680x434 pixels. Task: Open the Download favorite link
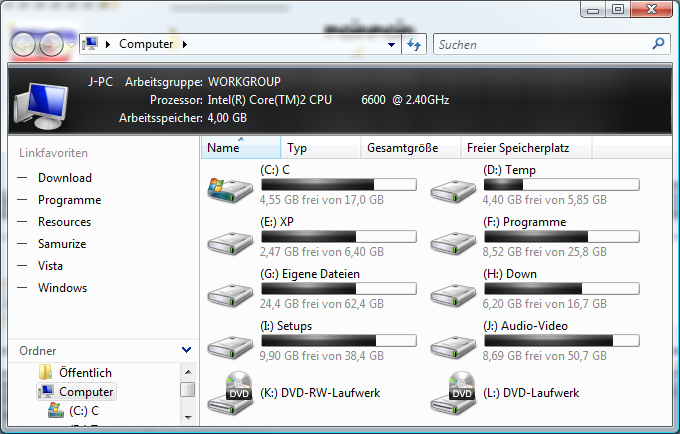[x=65, y=178]
